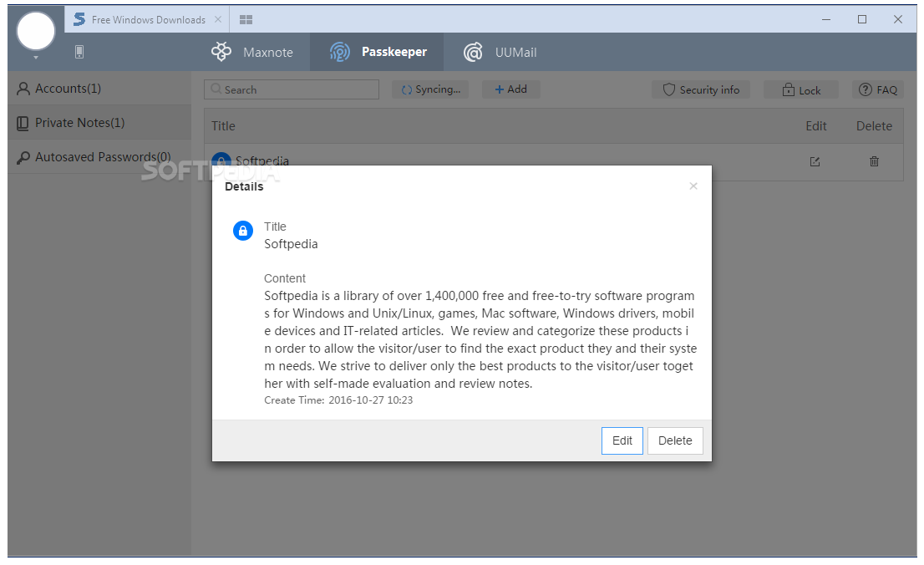Open Security info
This screenshot has height=565, width=924.
[x=701, y=89]
